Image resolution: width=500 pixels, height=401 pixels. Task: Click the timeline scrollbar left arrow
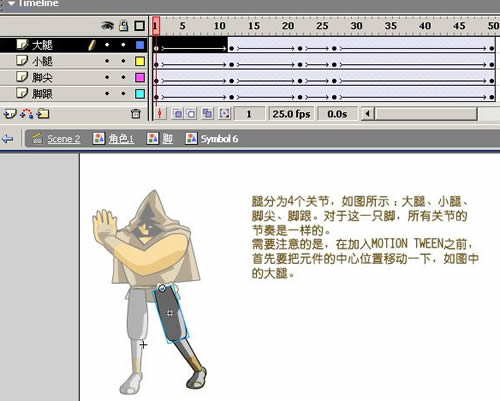coord(367,114)
